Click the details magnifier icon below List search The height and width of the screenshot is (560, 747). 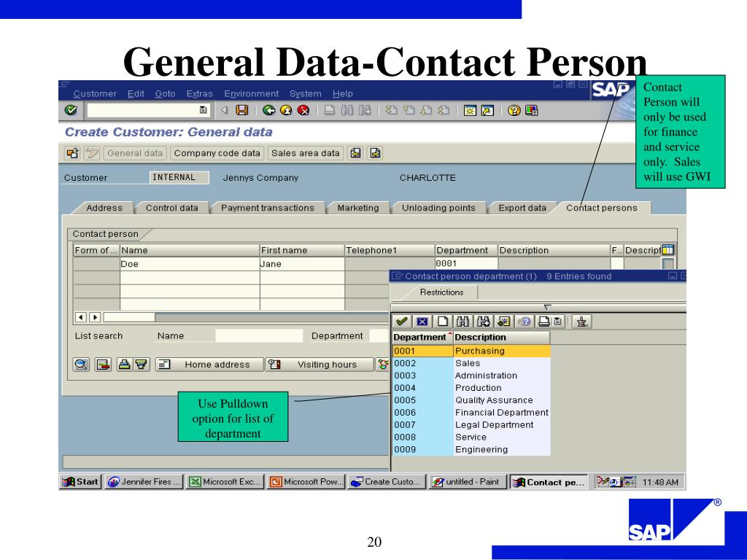point(82,365)
